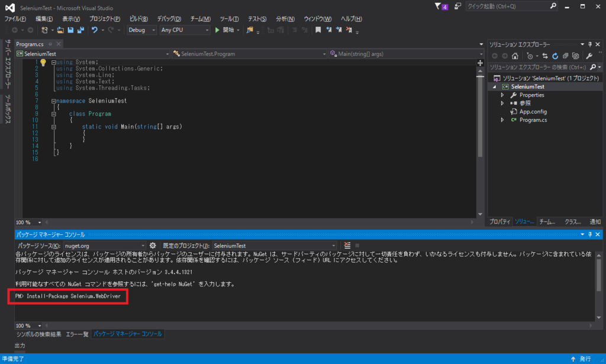Pin the Program.cs tab
This screenshot has height=364, width=606.
(50, 44)
